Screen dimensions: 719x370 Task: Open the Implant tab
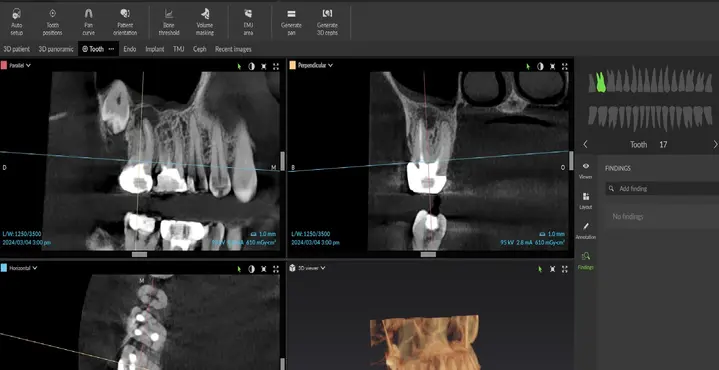coord(155,49)
